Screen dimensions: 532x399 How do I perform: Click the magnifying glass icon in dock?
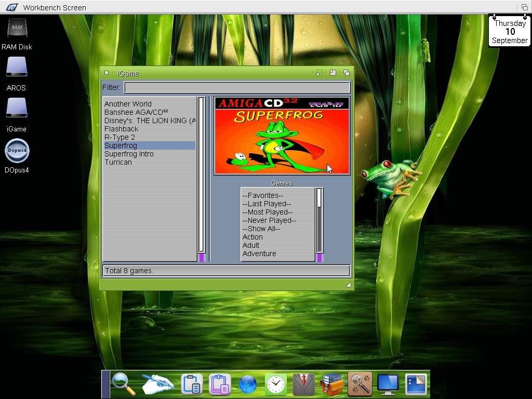pos(123,385)
